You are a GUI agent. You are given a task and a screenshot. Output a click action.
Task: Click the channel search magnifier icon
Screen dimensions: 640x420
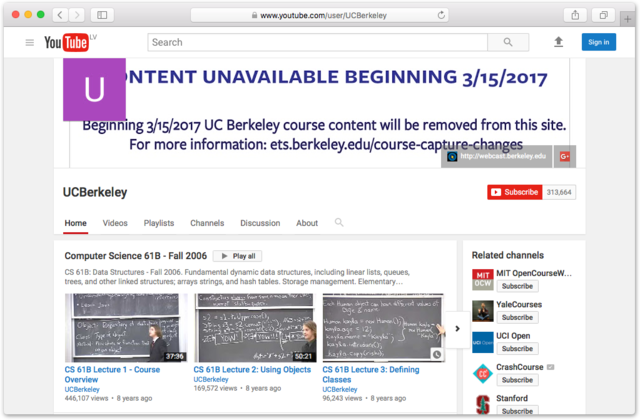(x=339, y=223)
